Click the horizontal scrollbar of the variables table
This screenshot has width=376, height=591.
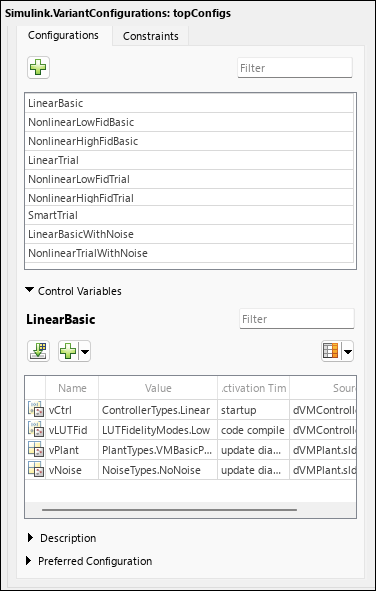tap(170, 510)
